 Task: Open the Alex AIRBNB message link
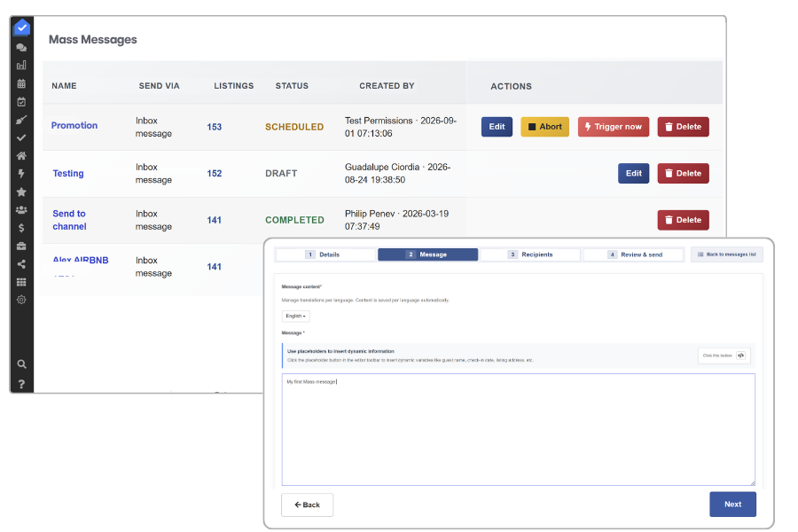pyautogui.click(x=81, y=260)
